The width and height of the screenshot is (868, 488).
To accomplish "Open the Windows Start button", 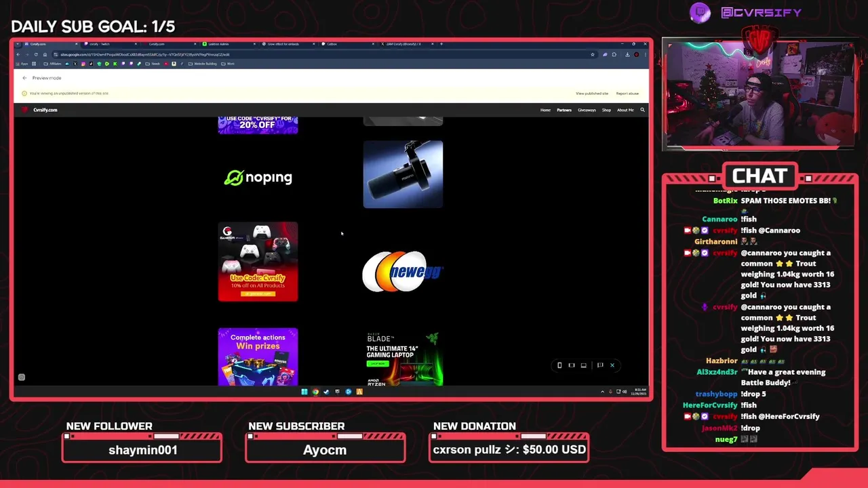I will pyautogui.click(x=304, y=392).
